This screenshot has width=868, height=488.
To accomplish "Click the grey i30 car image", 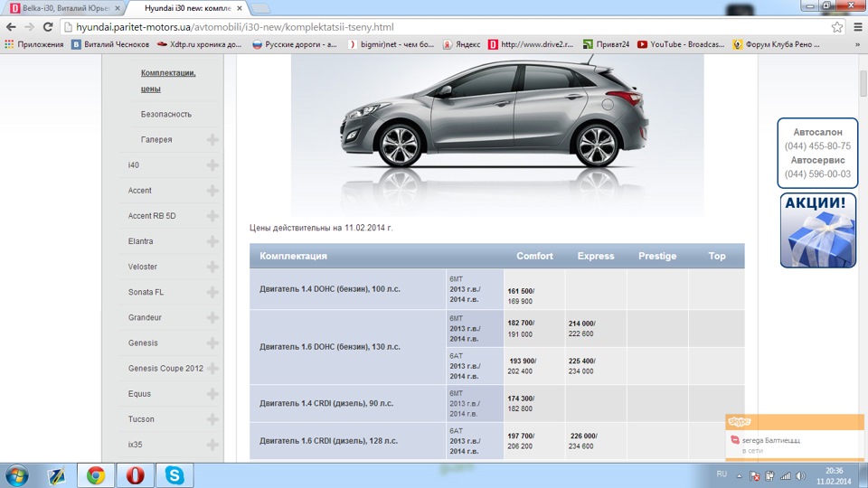I will point(497,135).
